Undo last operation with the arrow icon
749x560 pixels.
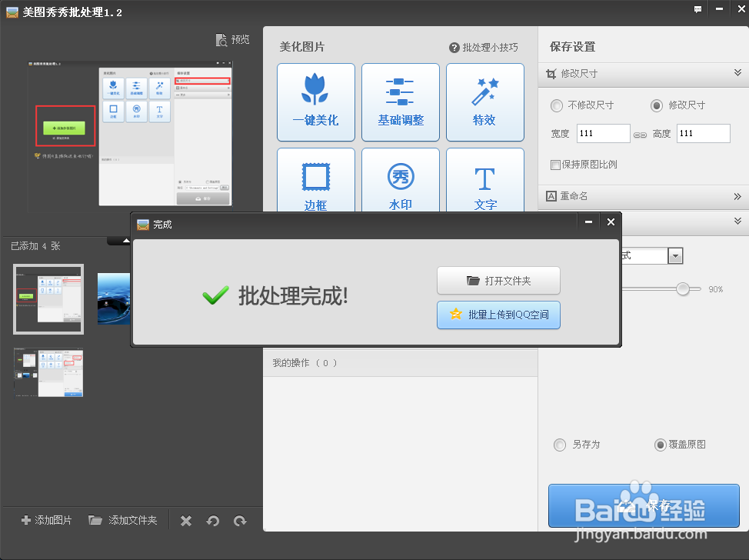click(213, 521)
